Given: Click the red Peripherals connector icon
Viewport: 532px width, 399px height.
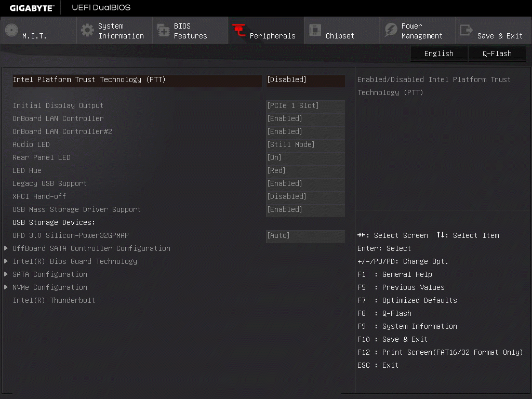Looking at the screenshot, I should 239,30.
